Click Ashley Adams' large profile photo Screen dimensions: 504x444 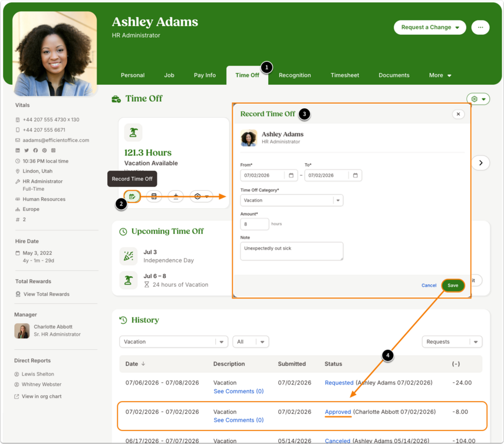click(x=55, y=54)
